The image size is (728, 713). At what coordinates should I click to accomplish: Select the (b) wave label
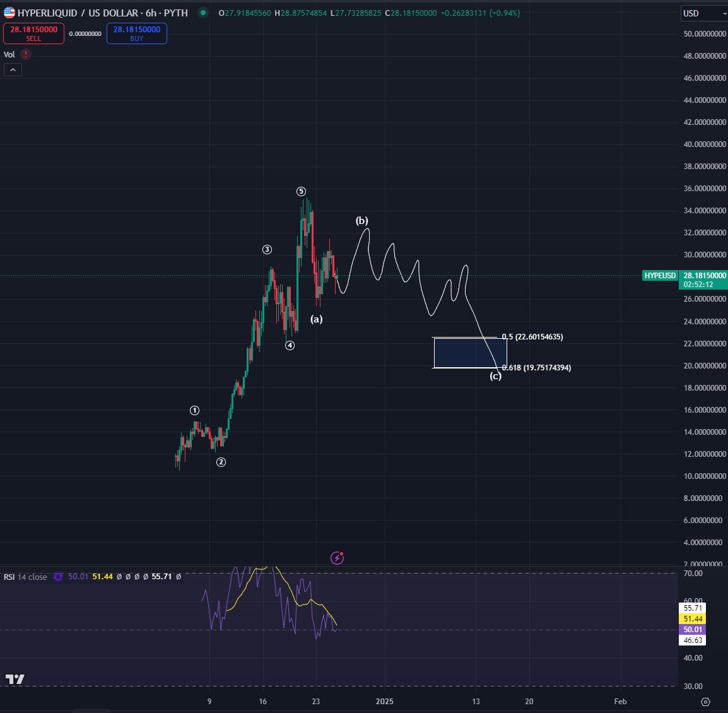coord(361,221)
